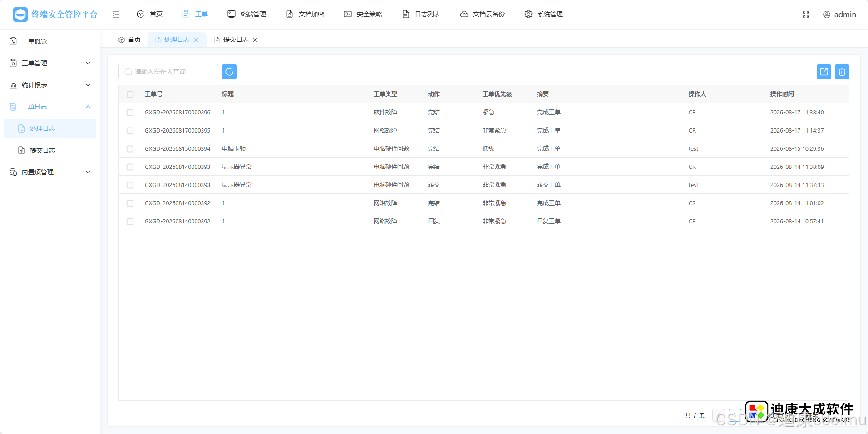Expand the 统计报表 sidebar chevron
Viewport: 868px width, 434px height.
[x=88, y=85]
